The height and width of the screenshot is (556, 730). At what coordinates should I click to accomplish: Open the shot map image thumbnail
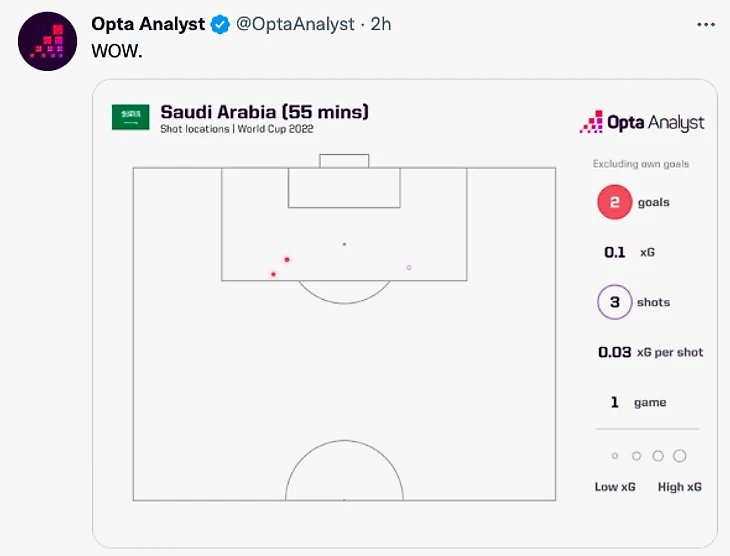(404, 312)
